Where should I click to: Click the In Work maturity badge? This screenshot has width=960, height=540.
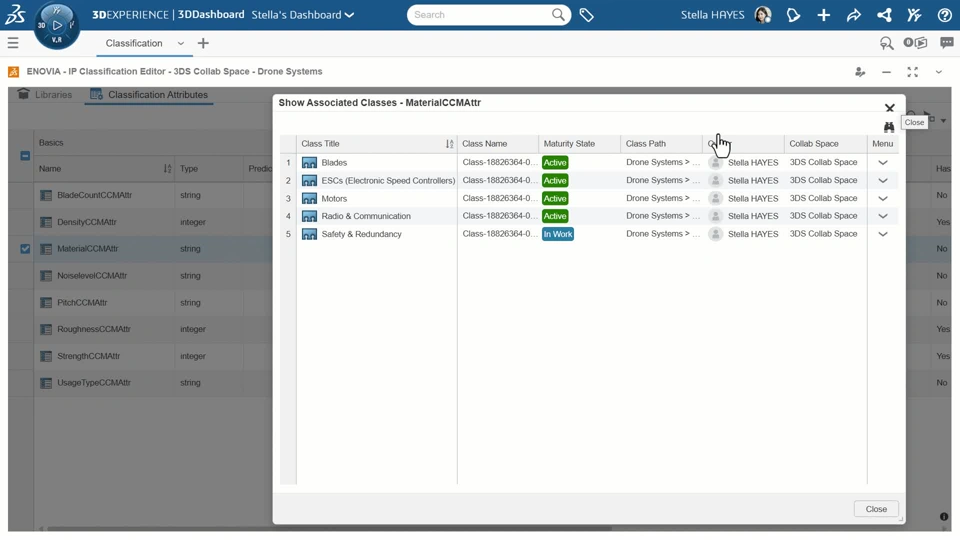[558, 234]
